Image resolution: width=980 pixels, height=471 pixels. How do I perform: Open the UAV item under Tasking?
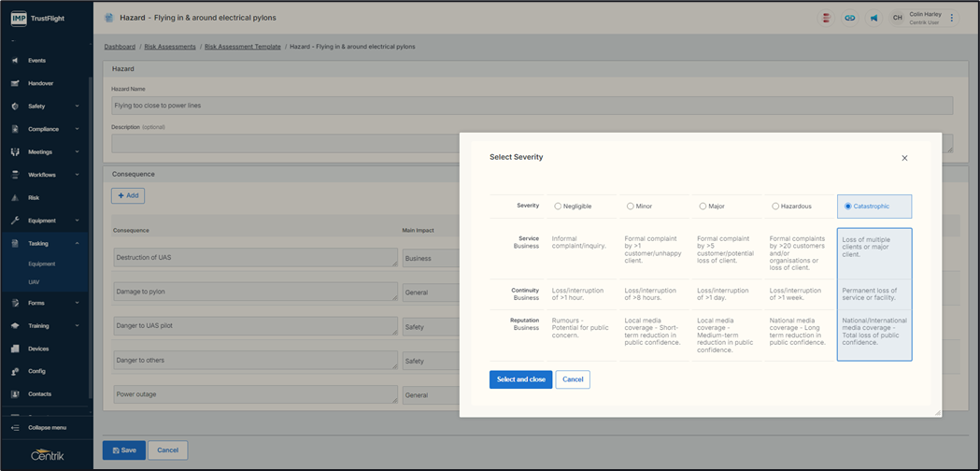pos(34,282)
